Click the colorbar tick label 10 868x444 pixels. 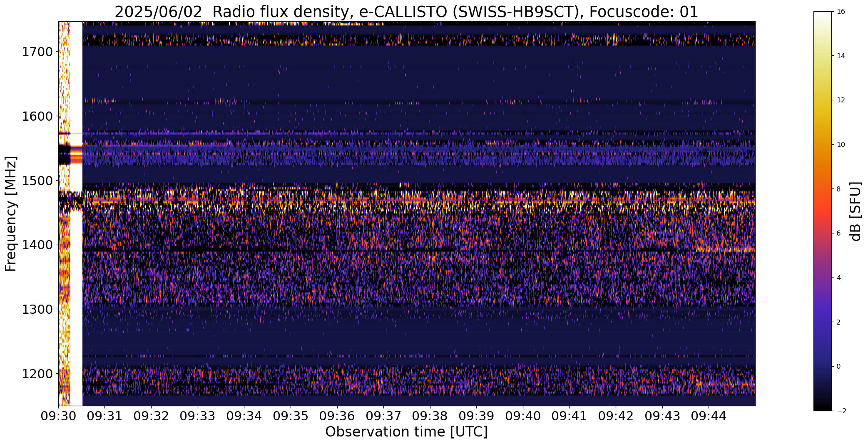coord(841,145)
